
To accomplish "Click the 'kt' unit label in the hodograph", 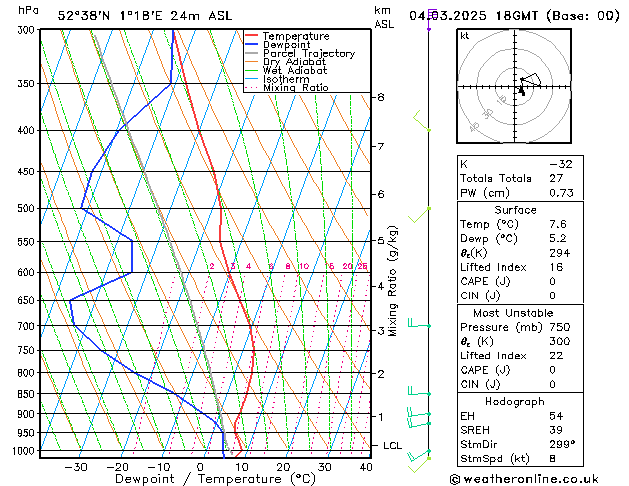I will [x=464, y=35].
